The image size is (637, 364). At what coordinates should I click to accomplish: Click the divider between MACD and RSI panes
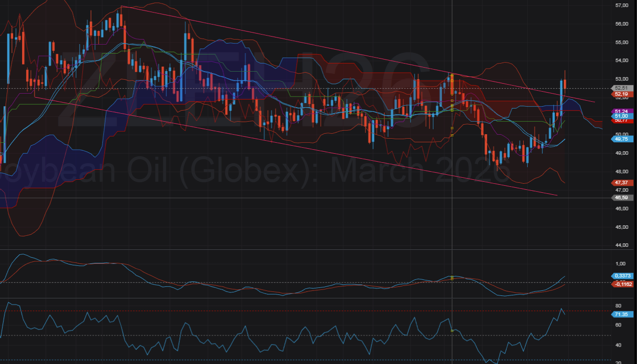coord(301,298)
